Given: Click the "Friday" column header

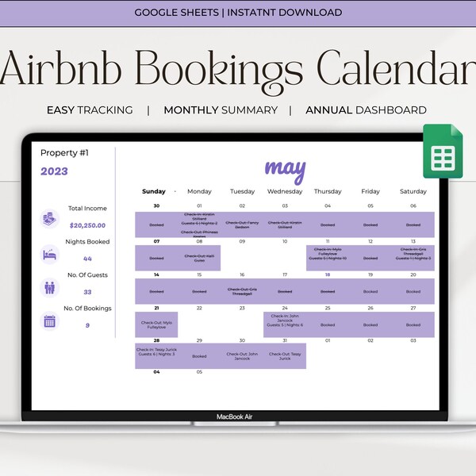Looking at the screenshot, I should click(x=370, y=191).
